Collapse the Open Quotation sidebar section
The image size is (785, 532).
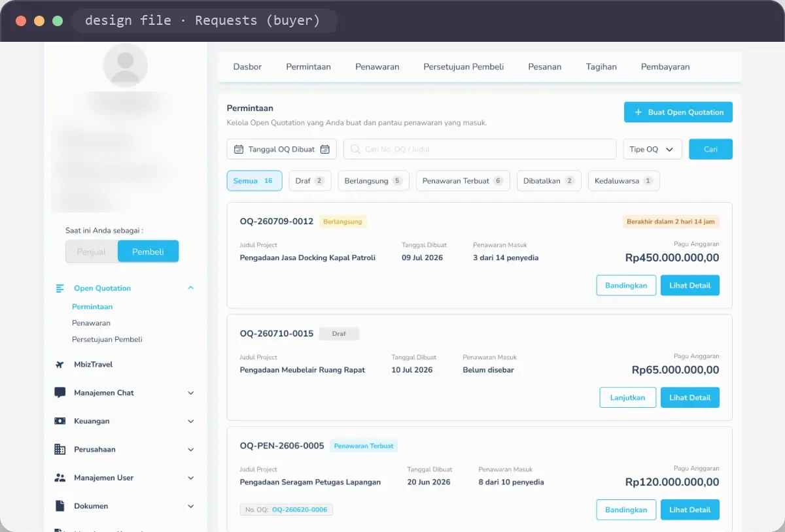pyautogui.click(x=191, y=288)
